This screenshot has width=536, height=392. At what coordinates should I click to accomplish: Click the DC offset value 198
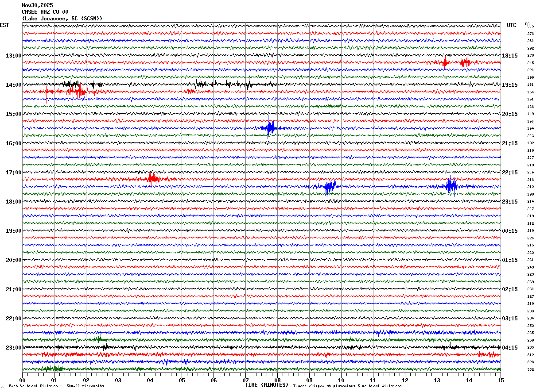tap(530, 194)
